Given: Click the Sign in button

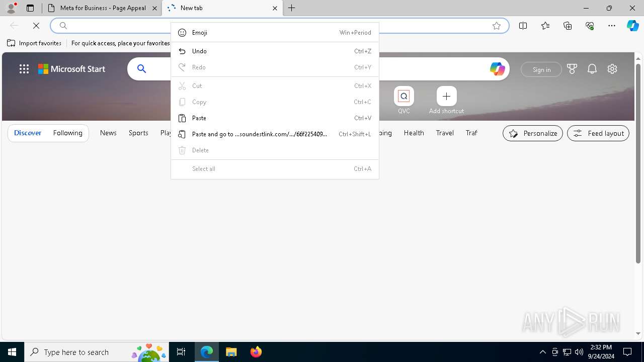Looking at the screenshot, I should 541,69.
